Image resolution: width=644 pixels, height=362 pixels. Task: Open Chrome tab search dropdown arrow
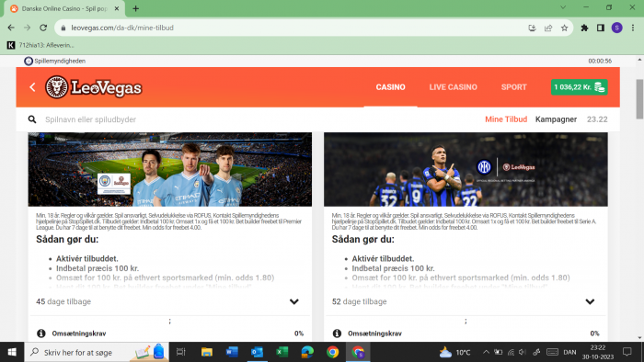563,7
